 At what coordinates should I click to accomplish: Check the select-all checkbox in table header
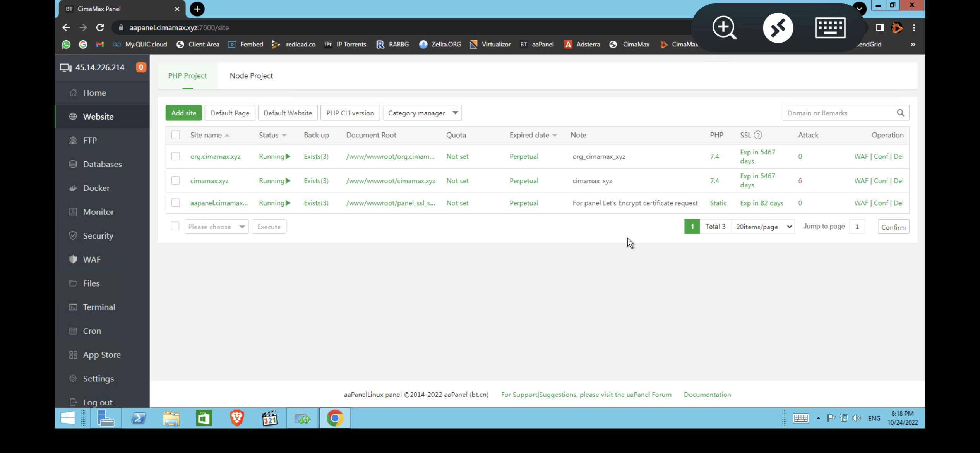(x=176, y=135)
